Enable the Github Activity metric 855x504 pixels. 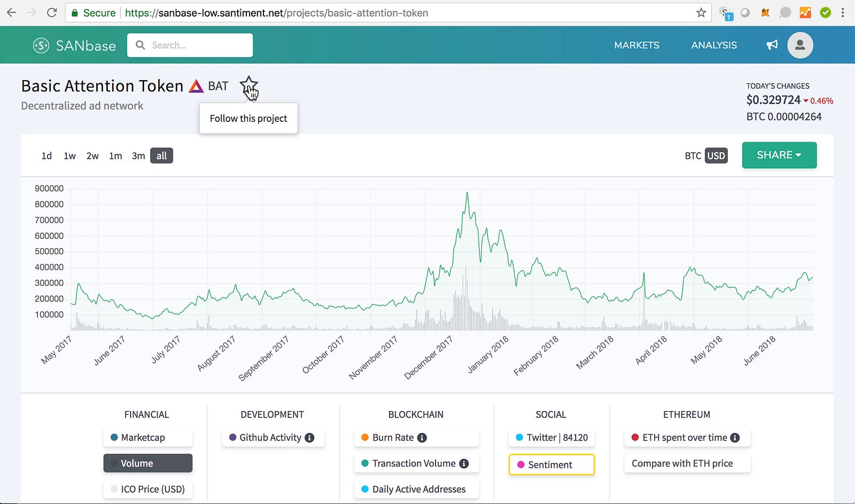coord(273,438)
